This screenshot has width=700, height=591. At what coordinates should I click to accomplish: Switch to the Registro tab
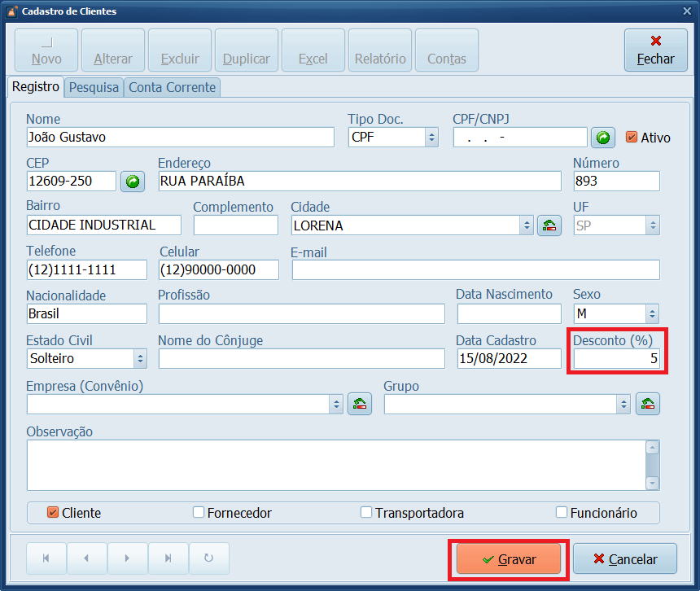click(36, 86)
